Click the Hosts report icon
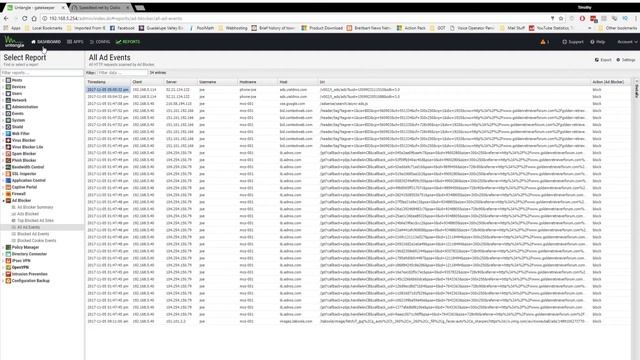The width and height of the screenshot is (640, 360). [8, 80]
